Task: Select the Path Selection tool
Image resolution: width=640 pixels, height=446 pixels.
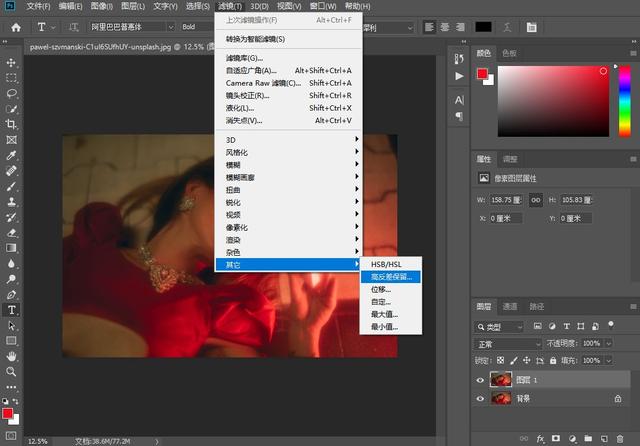Action: (11, 326)
